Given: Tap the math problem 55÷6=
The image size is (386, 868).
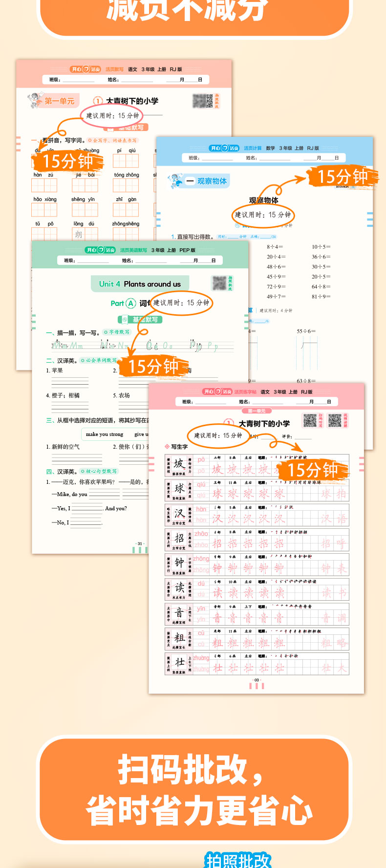Looking at the screenshot, I should [x=306, y=331].
